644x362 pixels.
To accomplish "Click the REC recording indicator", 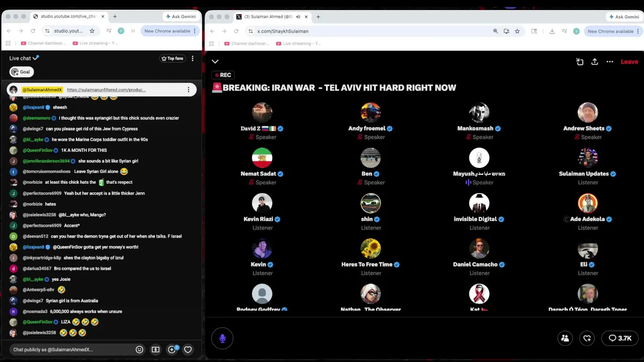I will (x=222, y=75).
